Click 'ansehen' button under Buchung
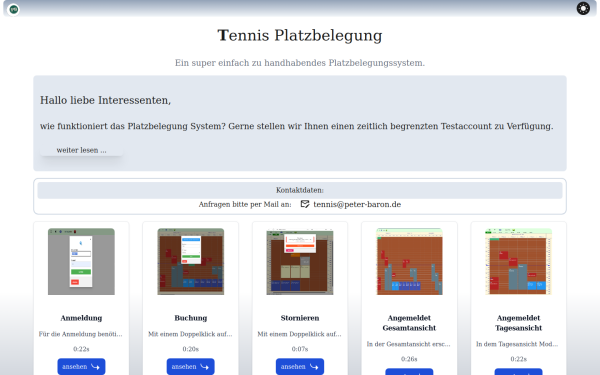 [x=191, y=367]
